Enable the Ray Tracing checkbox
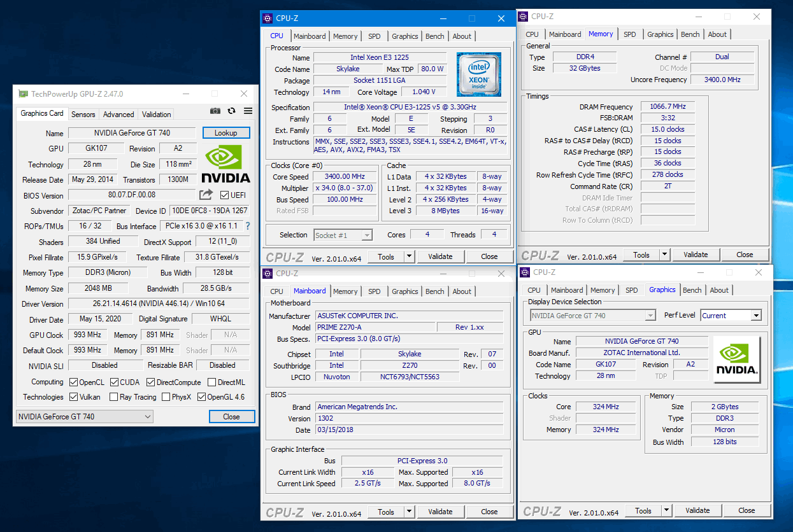 pos(113,397)
